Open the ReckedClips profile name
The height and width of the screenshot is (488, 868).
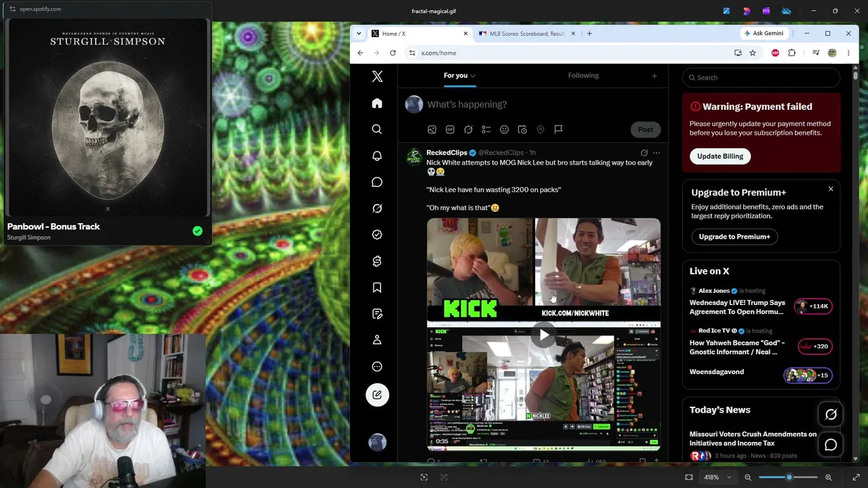pyautogui.click(x=447, y=152)
